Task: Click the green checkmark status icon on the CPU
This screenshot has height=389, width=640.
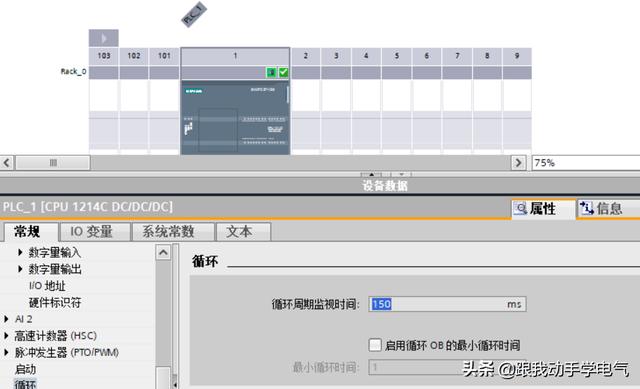Action: tap(283, 72)
